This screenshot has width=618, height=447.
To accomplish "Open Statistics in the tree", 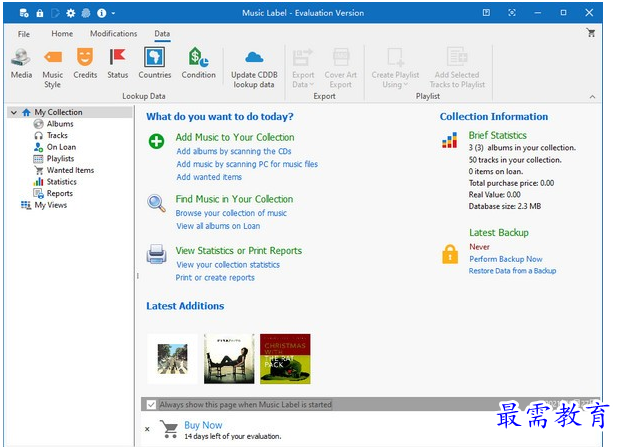I will [61, 182].
